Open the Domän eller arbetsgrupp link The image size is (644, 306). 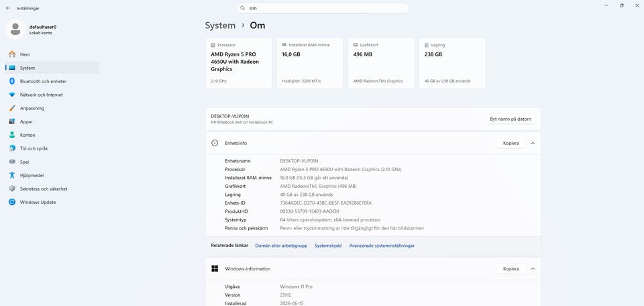click(281, 246)
